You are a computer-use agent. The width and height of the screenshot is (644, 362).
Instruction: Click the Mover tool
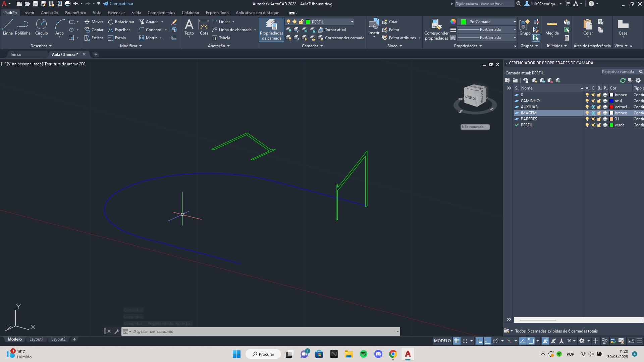(94, 22)
